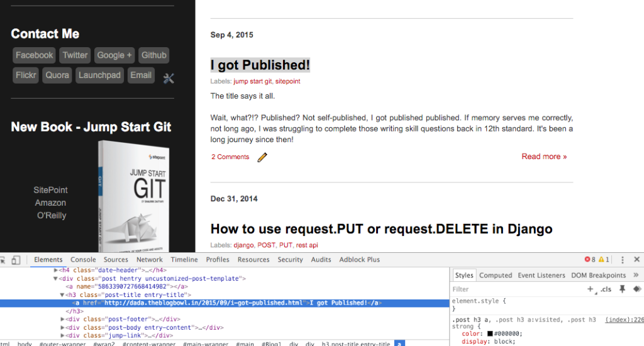Image resolution: width=644 pixels, height=346 pixels.
Task: Open the DevTools three-dot menu
Action: coord(622,260)
